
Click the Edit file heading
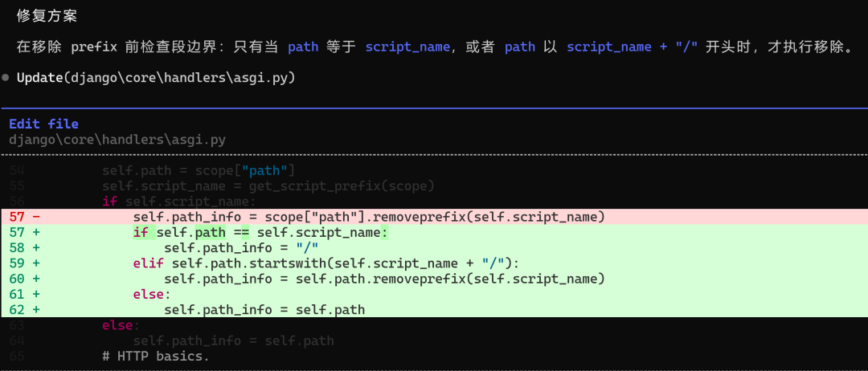click(43, 124)
